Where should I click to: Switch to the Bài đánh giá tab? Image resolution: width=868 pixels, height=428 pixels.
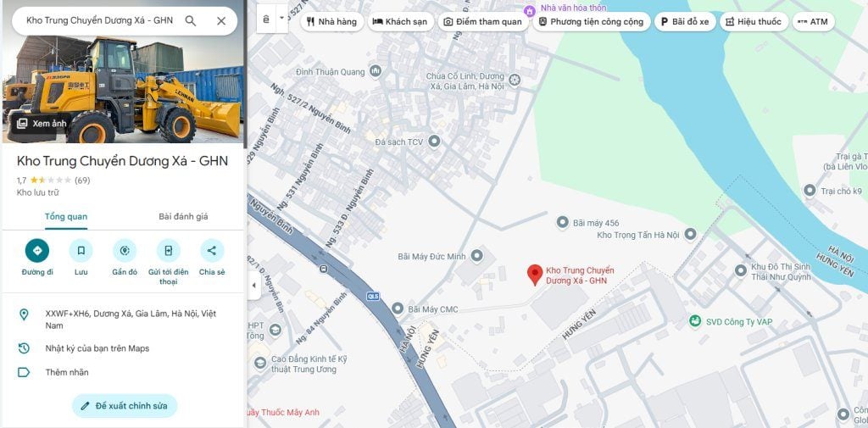click(183, 217)
